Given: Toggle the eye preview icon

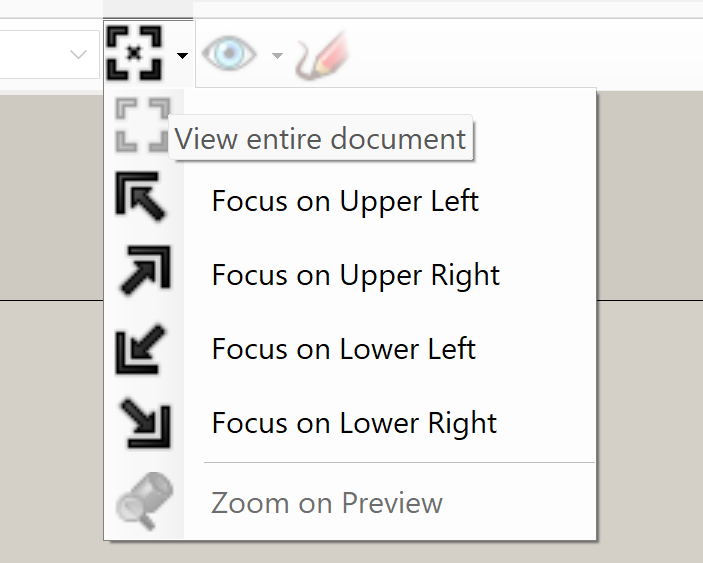Looking at the screenshot, I should coord(230,55).
